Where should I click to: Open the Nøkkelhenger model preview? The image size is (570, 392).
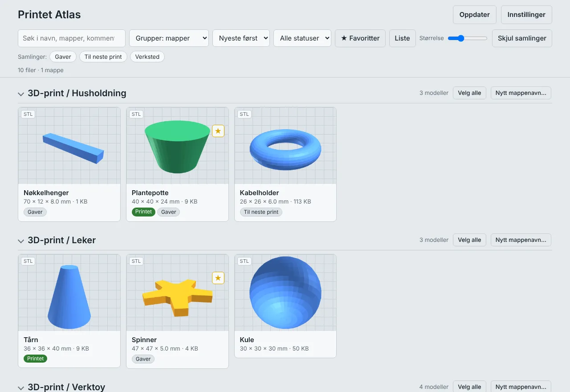[69, 146]
